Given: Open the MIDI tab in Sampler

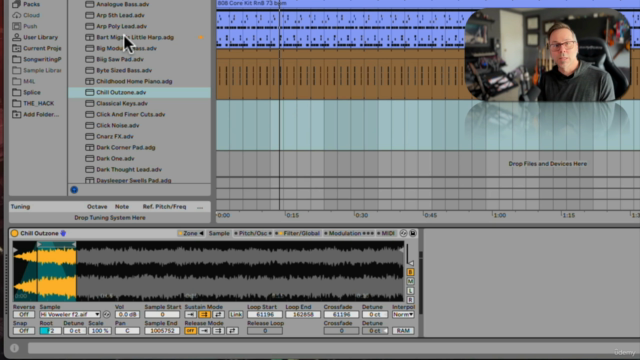Looking at the screenshot, I should (387, 233).
